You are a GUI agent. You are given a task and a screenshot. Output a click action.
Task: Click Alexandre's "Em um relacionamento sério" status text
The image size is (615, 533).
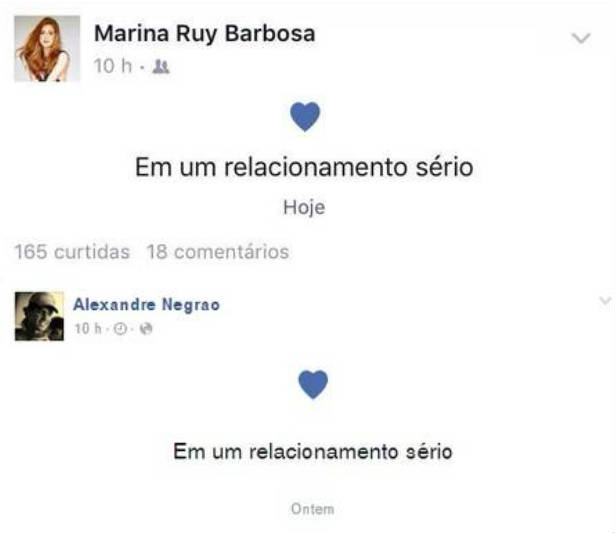tap(313, 451)
